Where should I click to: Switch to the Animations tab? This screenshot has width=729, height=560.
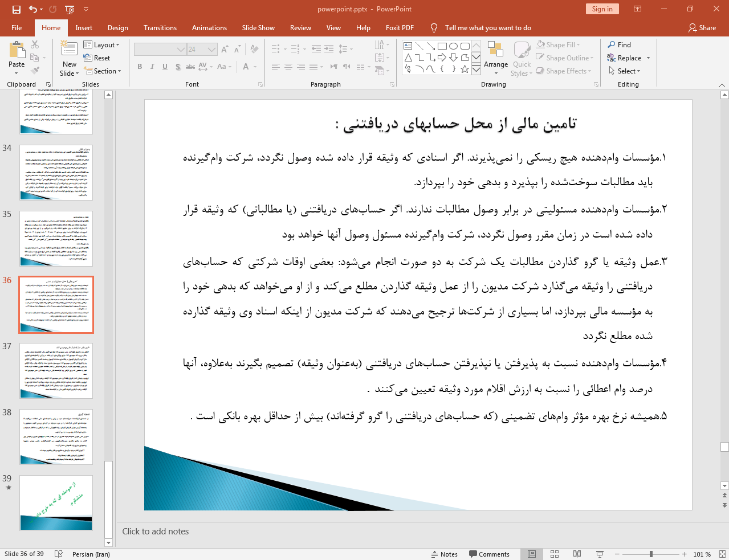click(x=209, y=28)
